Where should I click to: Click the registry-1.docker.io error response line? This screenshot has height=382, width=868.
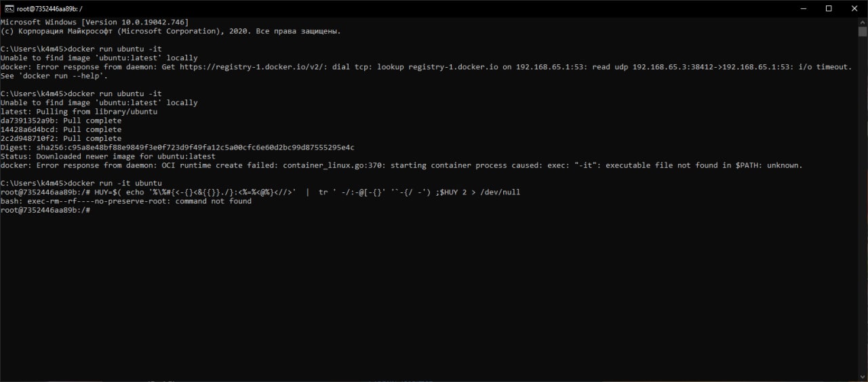[426, 67]
